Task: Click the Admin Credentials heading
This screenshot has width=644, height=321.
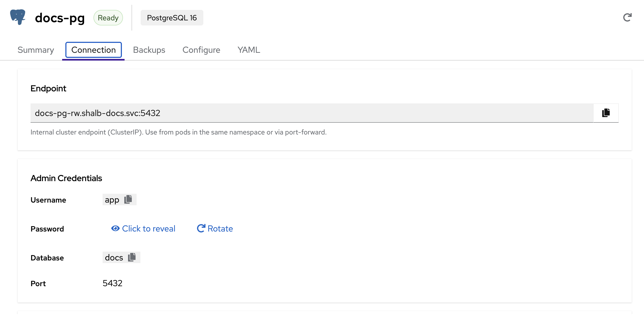Action: [66, 178]
